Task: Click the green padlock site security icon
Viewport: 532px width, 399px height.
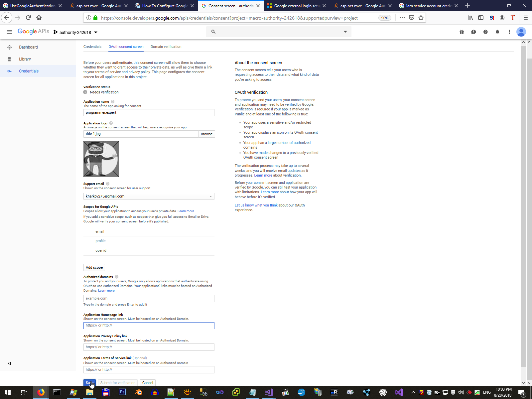Action: click(x=95, y=18)
